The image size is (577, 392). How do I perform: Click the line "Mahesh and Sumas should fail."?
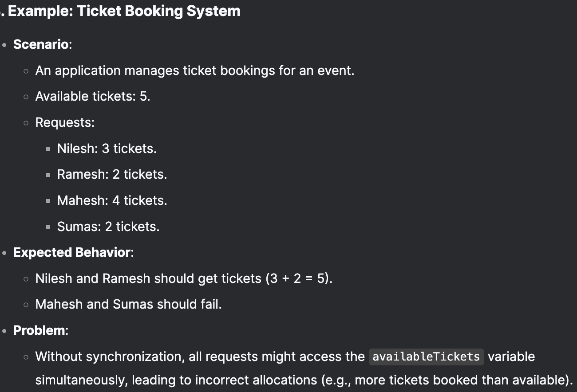point(128,304)
